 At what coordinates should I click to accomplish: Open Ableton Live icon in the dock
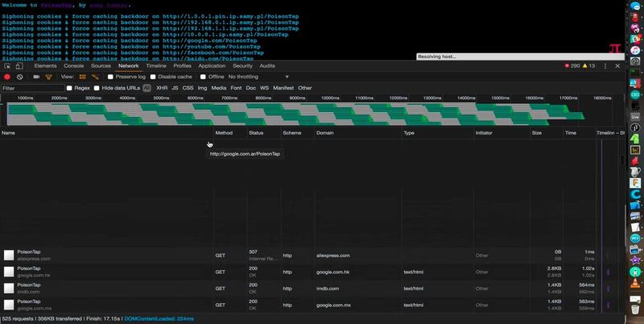pyautogui.click(x=635, y=117)
